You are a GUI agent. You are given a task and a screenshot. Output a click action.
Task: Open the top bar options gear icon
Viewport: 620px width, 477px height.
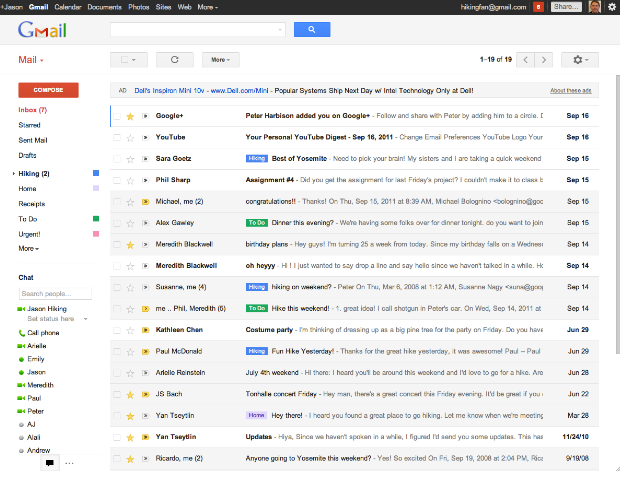pos(612,7)
